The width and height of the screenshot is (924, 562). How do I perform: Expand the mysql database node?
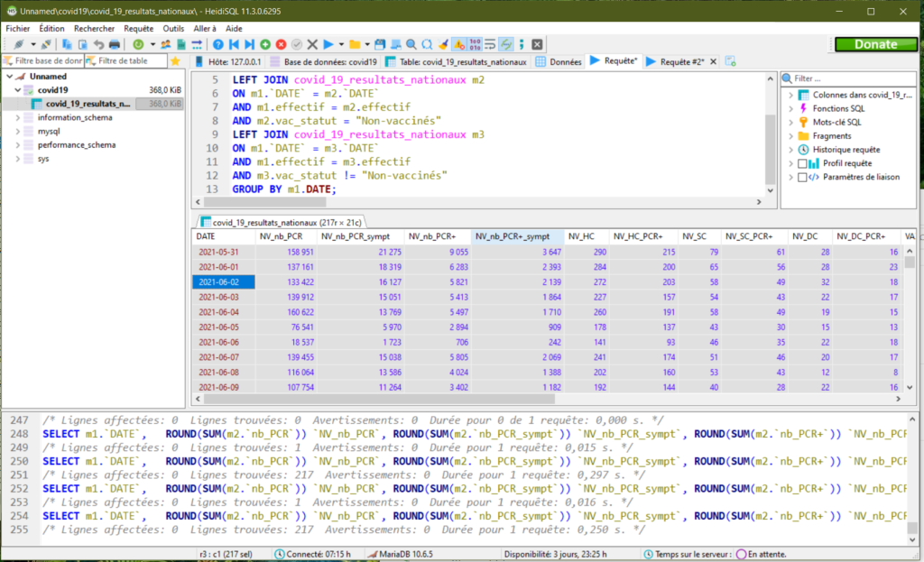(18, 132)
